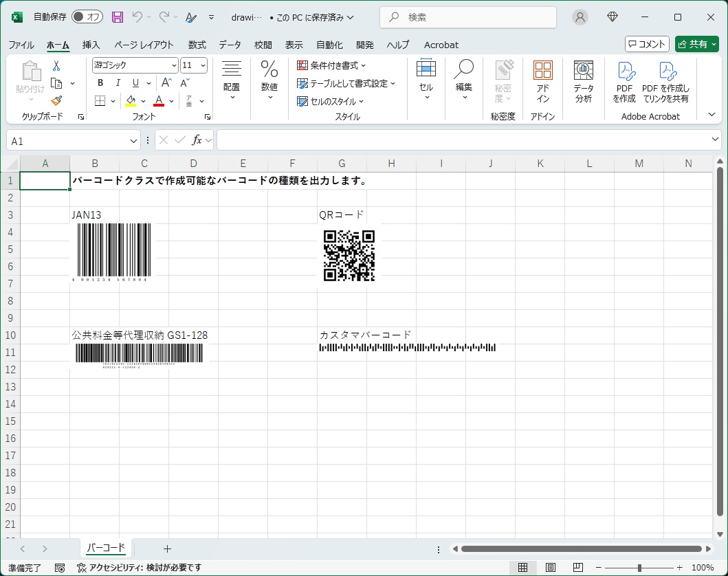Select column header G

point(342,164)
